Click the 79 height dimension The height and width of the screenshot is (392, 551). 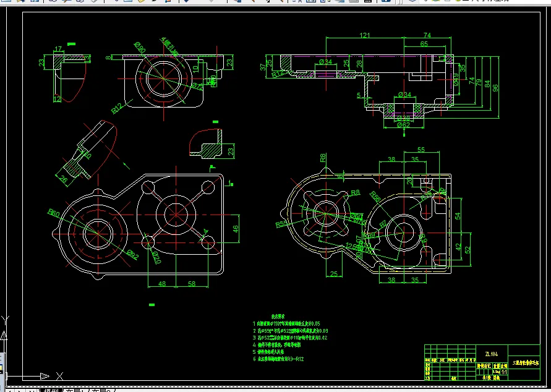coord(479,83)
